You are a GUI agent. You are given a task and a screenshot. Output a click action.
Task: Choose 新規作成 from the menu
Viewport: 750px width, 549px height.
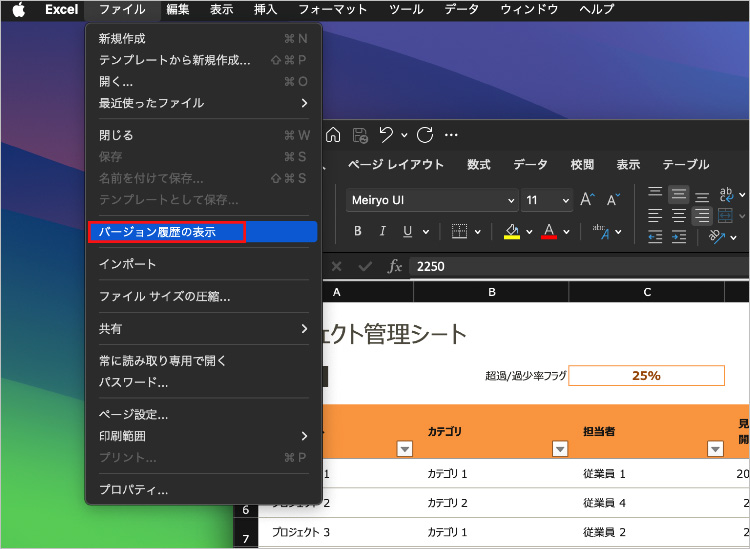point(204,39)
